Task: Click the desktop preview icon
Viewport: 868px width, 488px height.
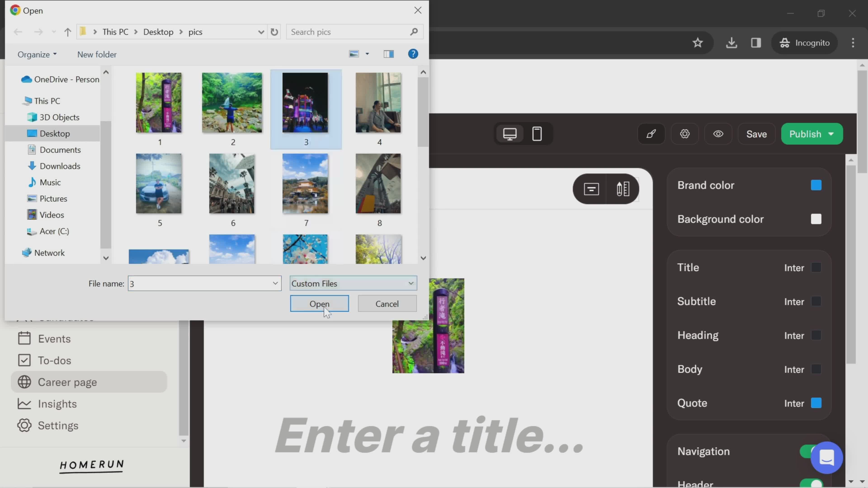Action: point(510,134)
